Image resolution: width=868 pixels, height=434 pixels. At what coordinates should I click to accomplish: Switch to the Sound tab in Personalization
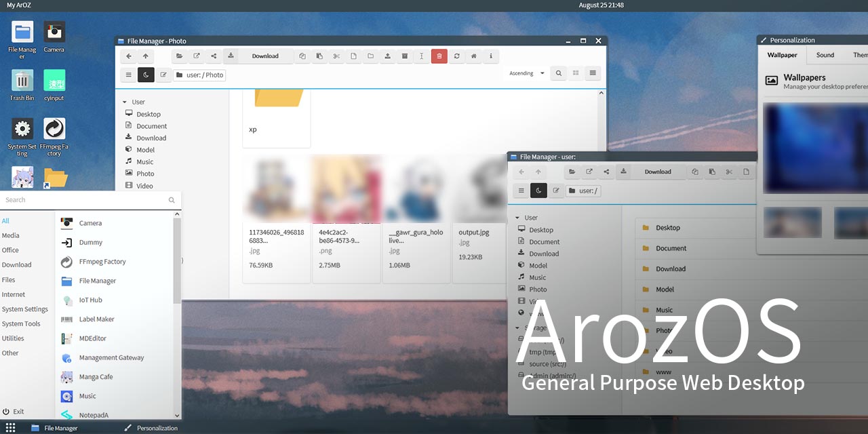(x=825, y=55)
